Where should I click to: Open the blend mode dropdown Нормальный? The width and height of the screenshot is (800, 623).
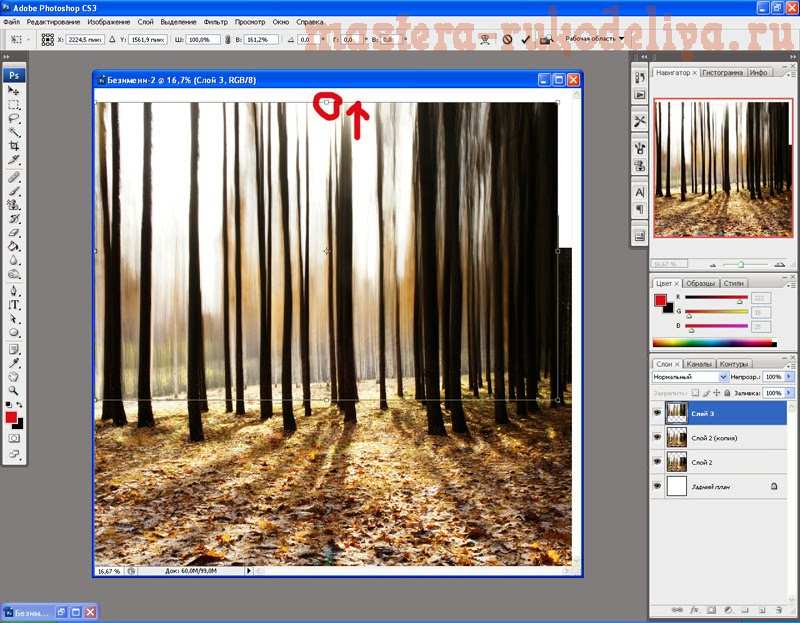tap(690, 377)
